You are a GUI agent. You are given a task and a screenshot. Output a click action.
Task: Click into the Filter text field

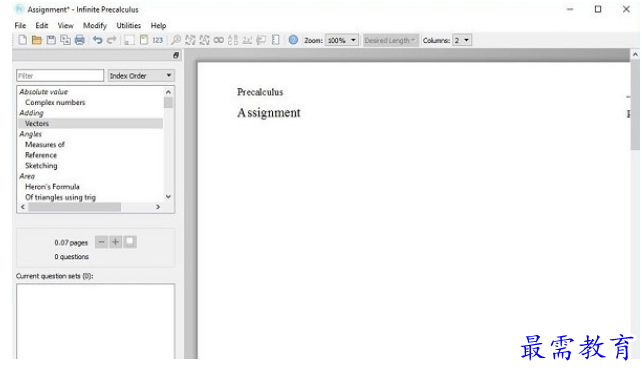[60, 76]
